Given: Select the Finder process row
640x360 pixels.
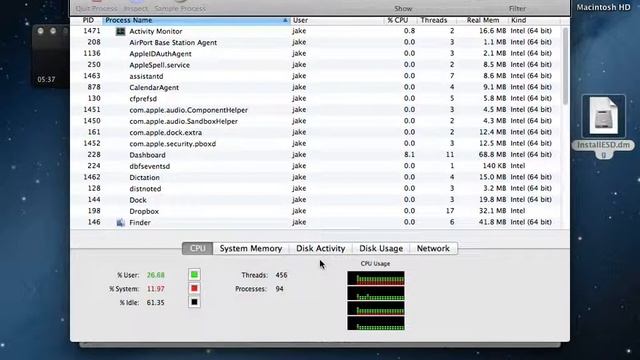Looking at the screenshot, I should (x=316, y=222).
